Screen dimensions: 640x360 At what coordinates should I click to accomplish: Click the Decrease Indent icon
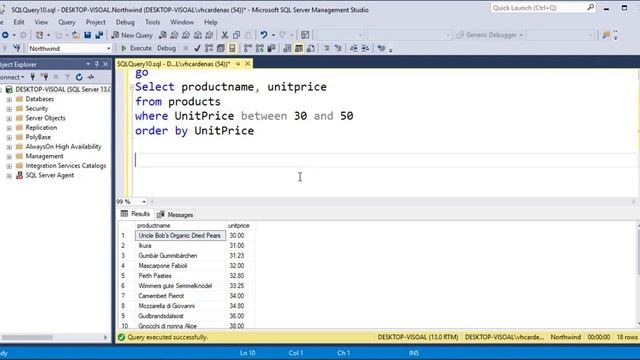[x=353, y=48]
